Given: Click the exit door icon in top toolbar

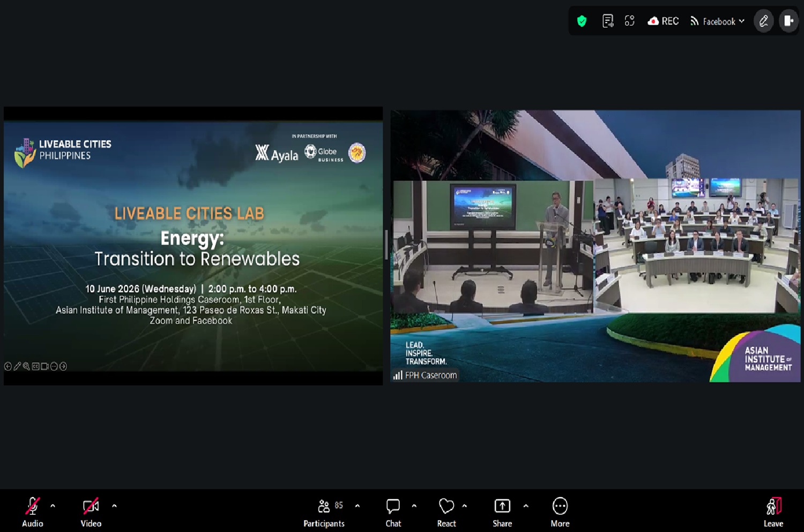Looking at the screenshot, I should pos(789,21).
